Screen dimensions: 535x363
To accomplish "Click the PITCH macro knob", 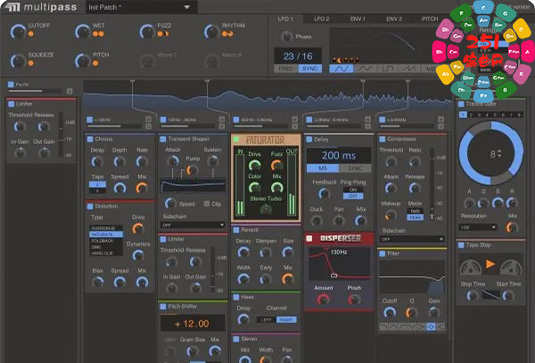I will 82,61.
